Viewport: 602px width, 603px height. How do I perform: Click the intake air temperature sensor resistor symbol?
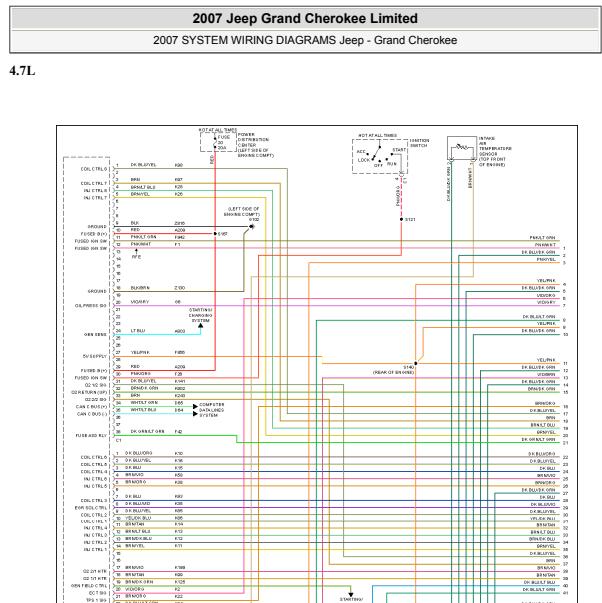pyautogui.click(x=462, y=147)
